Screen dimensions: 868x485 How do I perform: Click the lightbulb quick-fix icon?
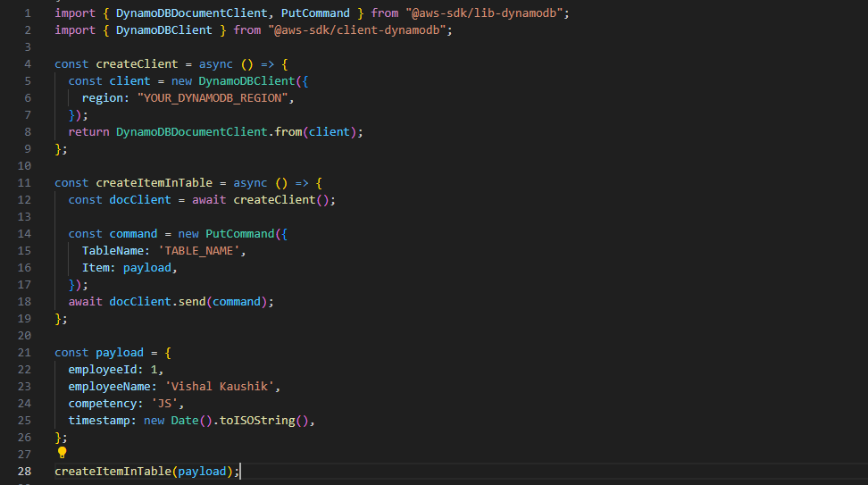62,452
